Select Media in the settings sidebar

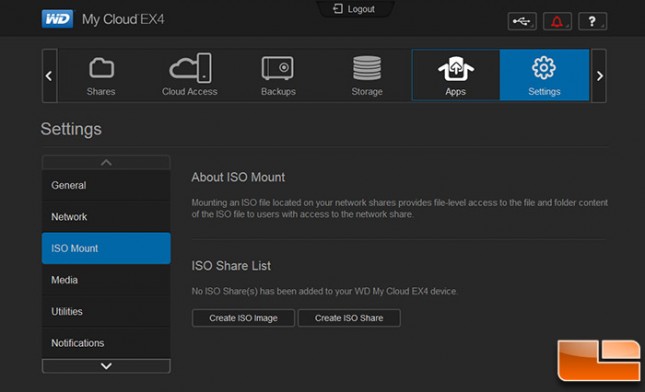[x=106, y=280]
